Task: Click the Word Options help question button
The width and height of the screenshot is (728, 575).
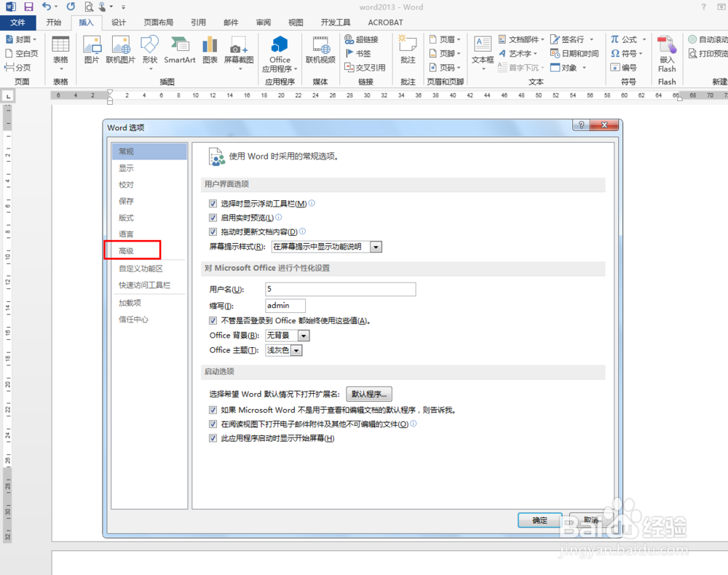Action: [x=581, y=125]
